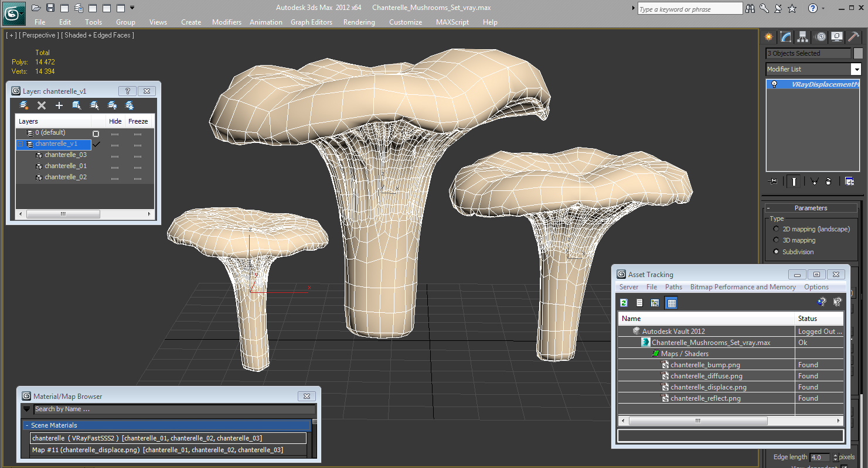Click the viewport [+] menu label
Viewport: 868px width, 468px height.
point(11,35)
